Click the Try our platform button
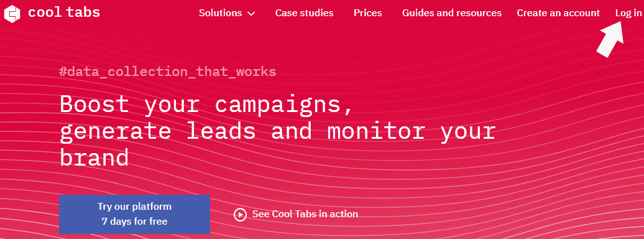Viewport: 644px width, 239px height. (x=134, y=214)
